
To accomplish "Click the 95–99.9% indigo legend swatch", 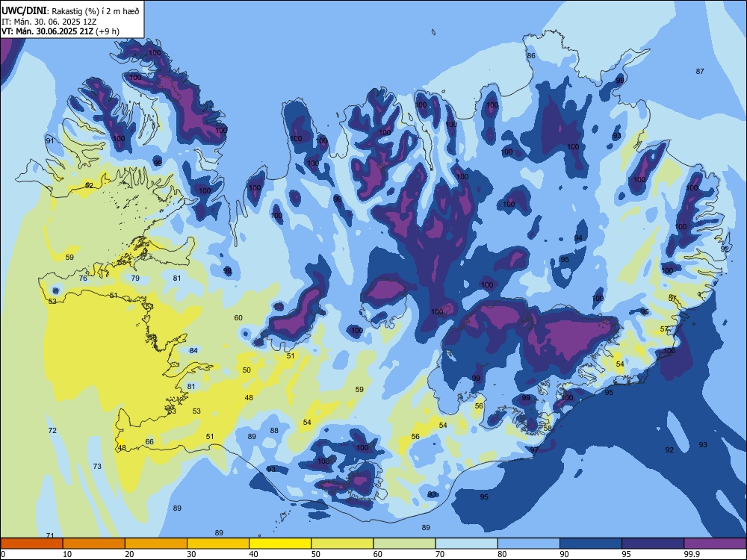I will [653, 544].
